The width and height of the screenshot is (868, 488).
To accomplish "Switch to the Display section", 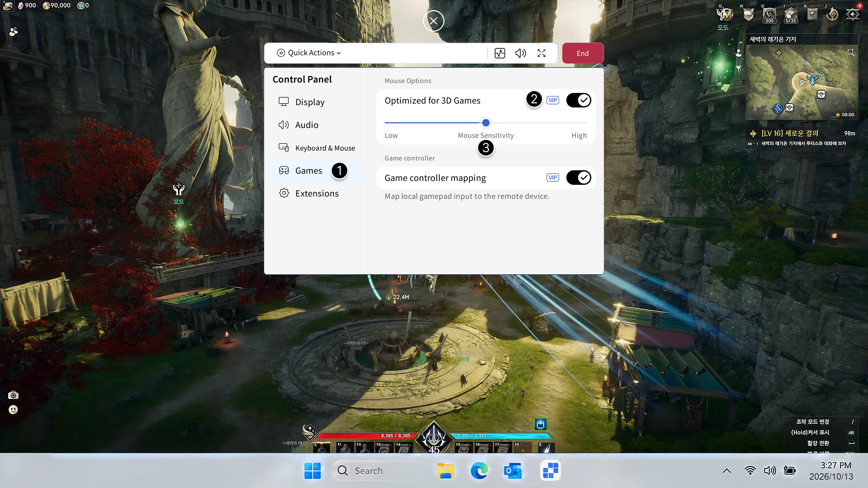I will 317,102.
